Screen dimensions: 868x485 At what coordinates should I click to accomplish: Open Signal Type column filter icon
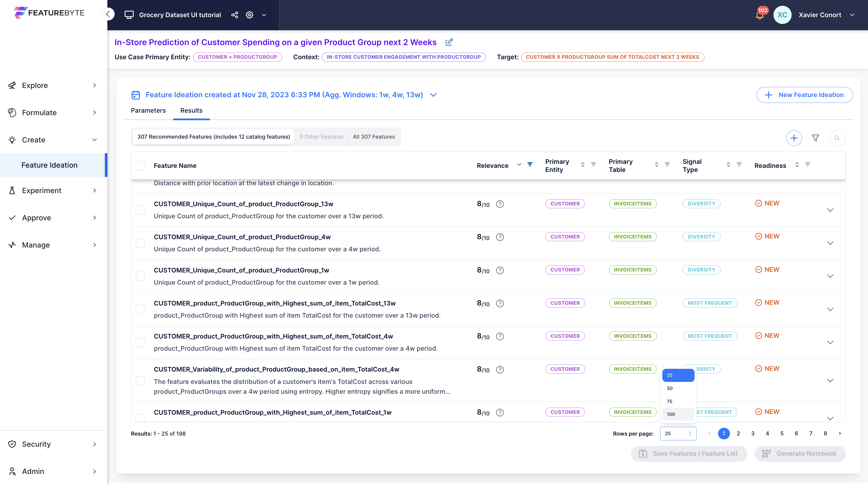click(x=739, y=165)
